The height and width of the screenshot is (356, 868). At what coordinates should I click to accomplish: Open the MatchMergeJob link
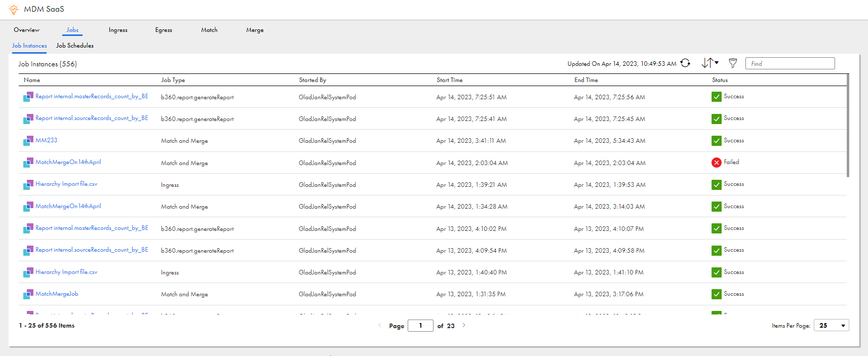coord(57,294)
